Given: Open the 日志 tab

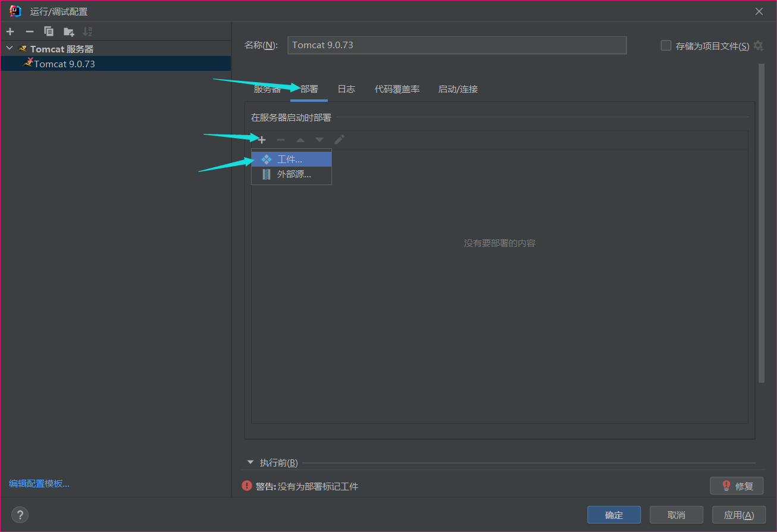Looking at the screenshot, I should [346, 89].
